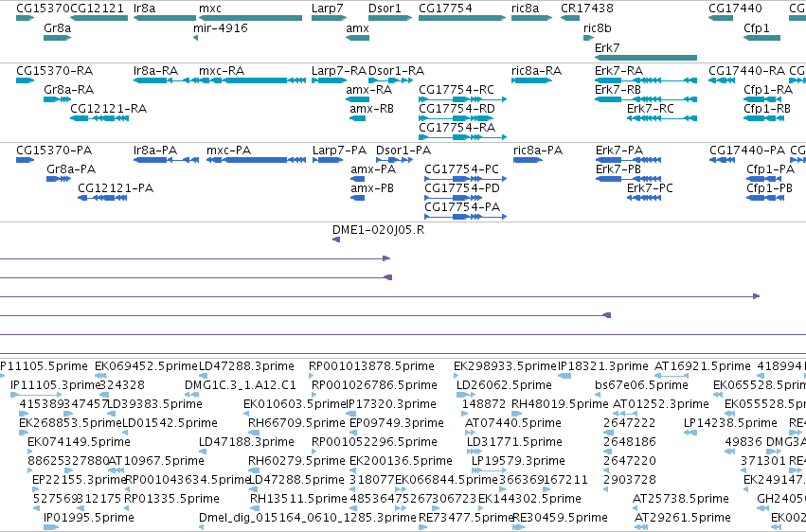Click transcript label ric8a-RA

tap(537, 71)
